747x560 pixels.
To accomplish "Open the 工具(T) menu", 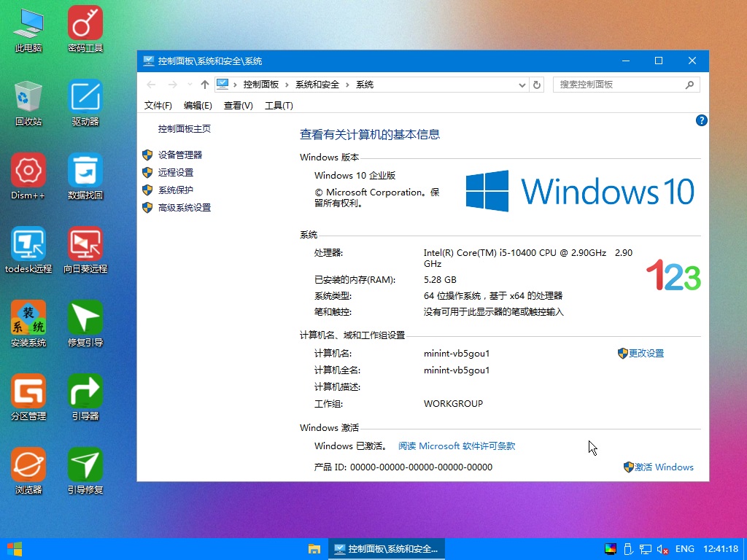I will pyautogui.click(x=279, y=106).
